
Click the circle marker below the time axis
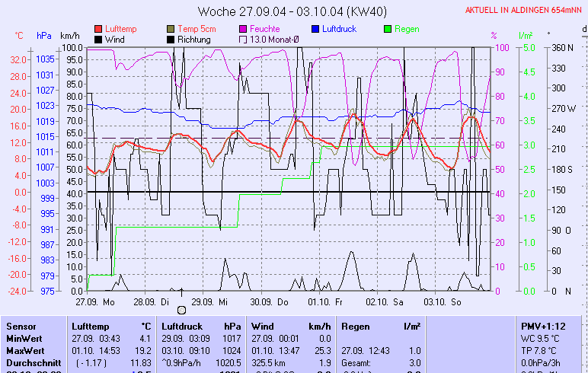coord(181,310)
